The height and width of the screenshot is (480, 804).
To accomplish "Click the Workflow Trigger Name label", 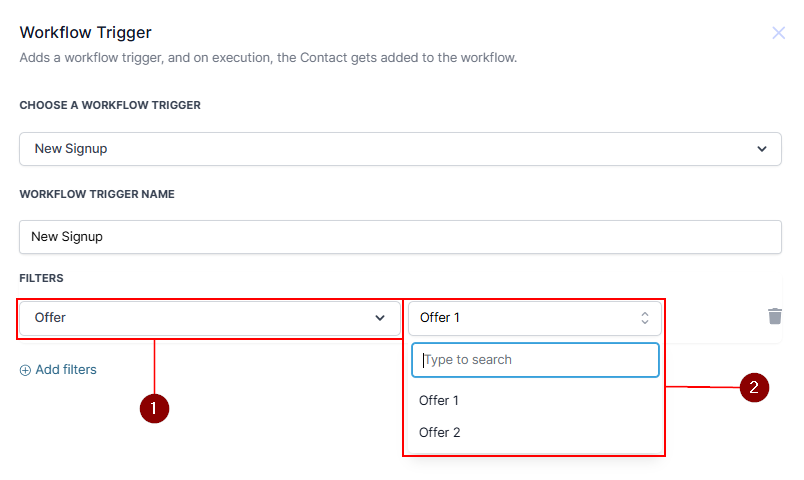I will (97, 194).
